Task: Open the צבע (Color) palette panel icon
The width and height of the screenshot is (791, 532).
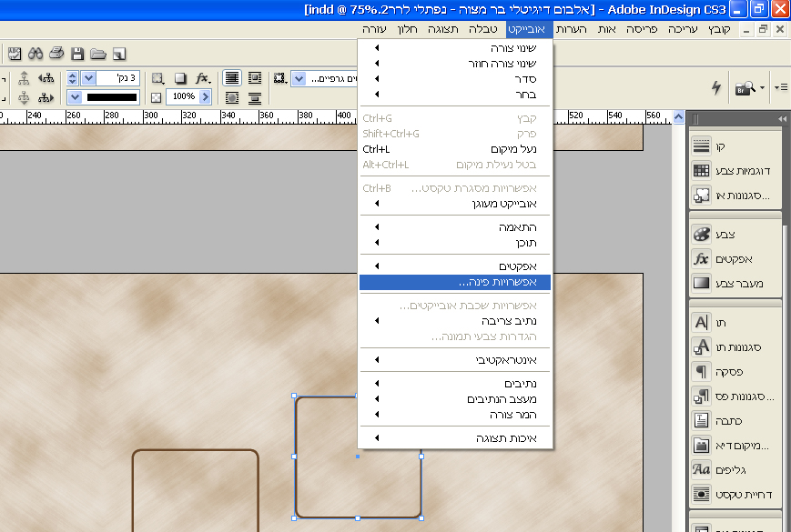Action: 701,235
